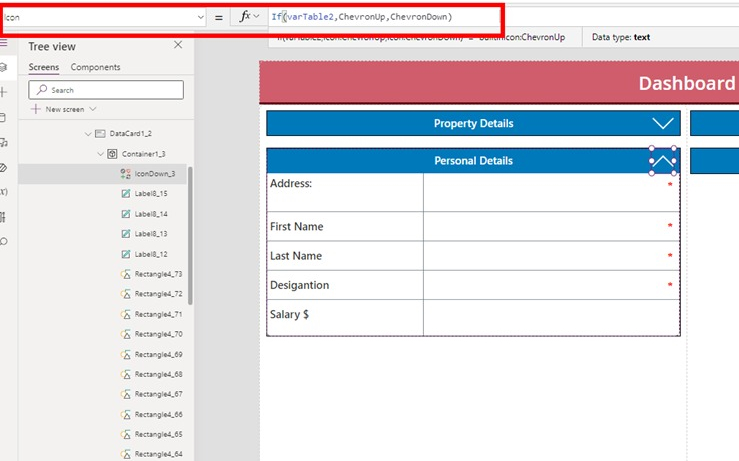Collapse Personal Details with chevron up
Viewport: 739px width, 461px height.
[x=663, y=161]
